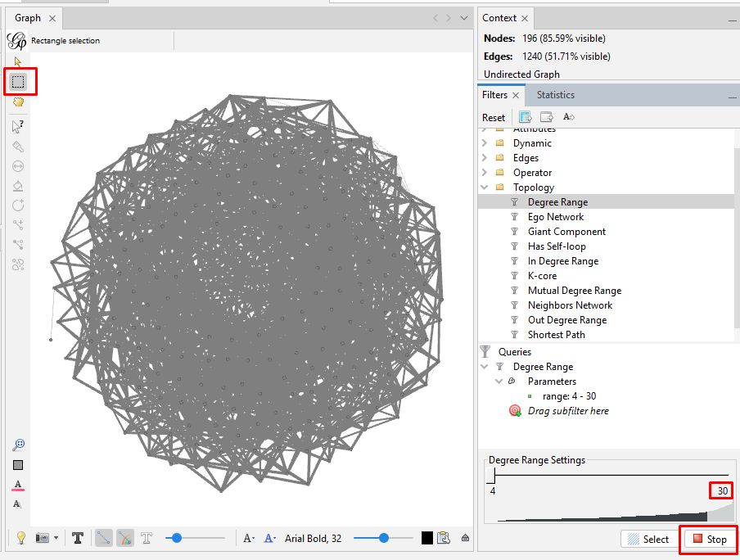Viewport: 740px width, 560px height.
Task: Open the label size mode A icon
Action: (x=249, y=538)
